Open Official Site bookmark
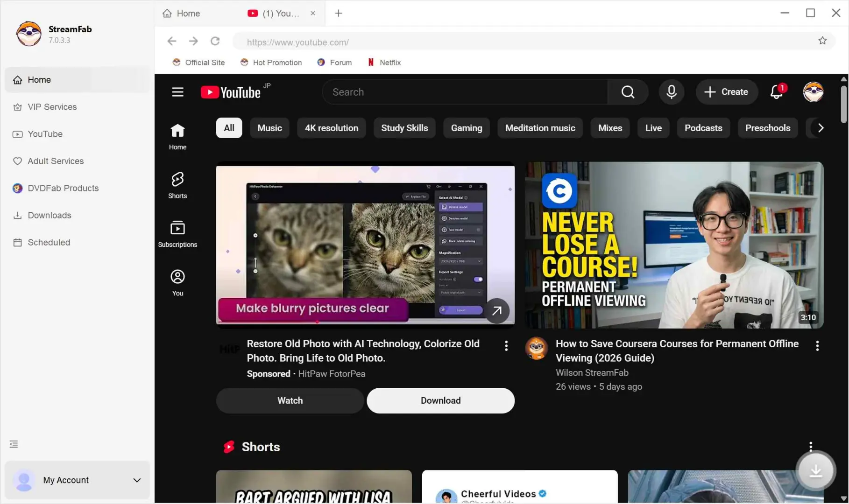The width and height of the screenshot is (849, 504). [198, 62]
